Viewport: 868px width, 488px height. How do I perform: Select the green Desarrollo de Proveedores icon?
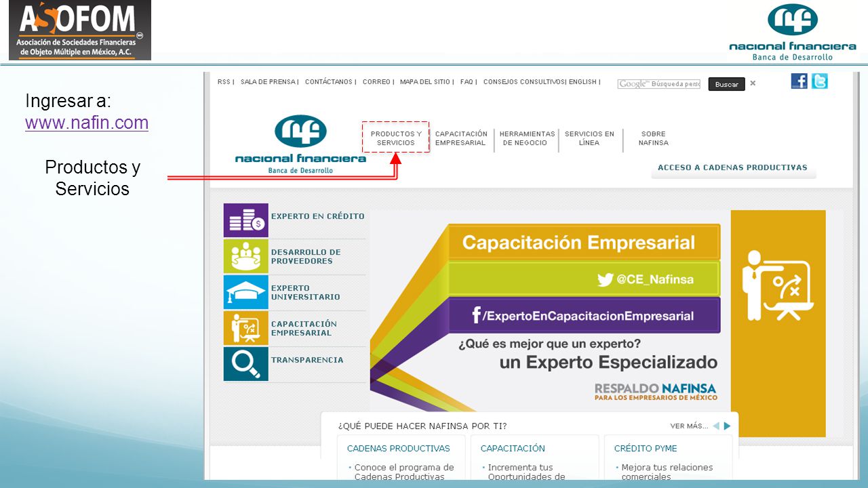click(x=246, y=256)
